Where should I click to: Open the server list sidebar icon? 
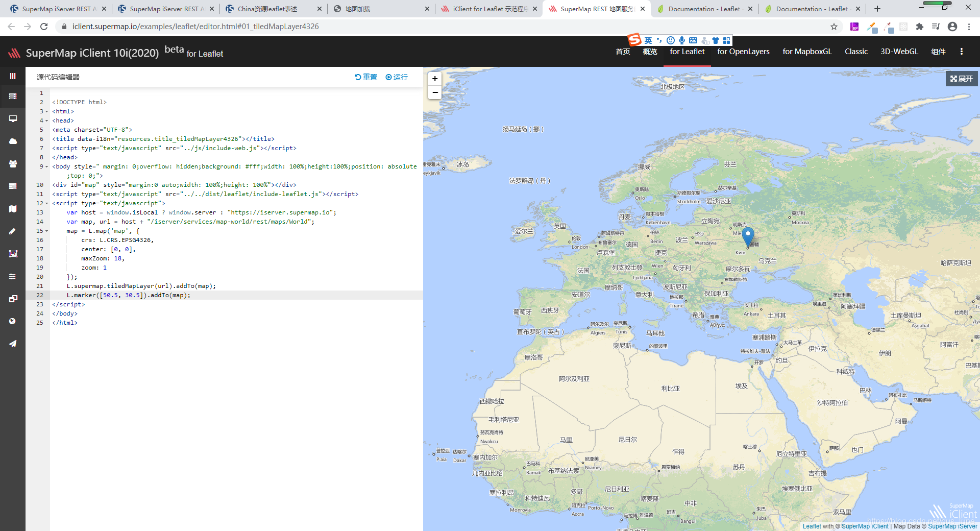[13, 96]
